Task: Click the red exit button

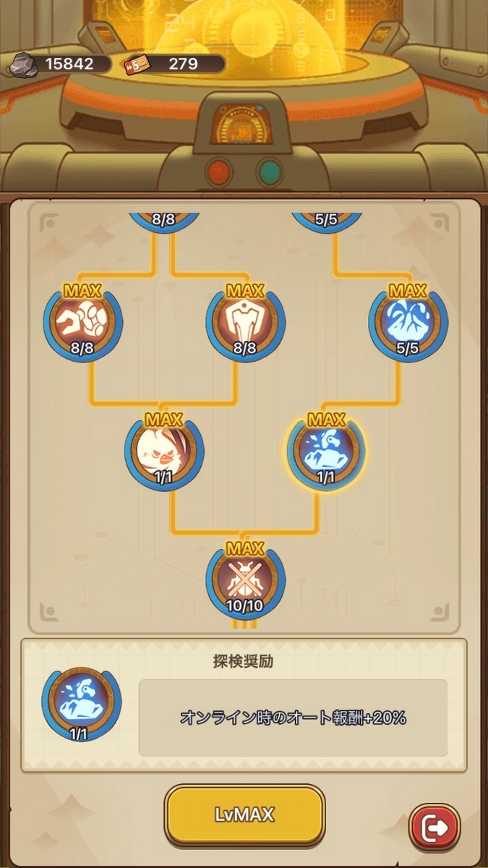Action: click(x=435, y=825)
